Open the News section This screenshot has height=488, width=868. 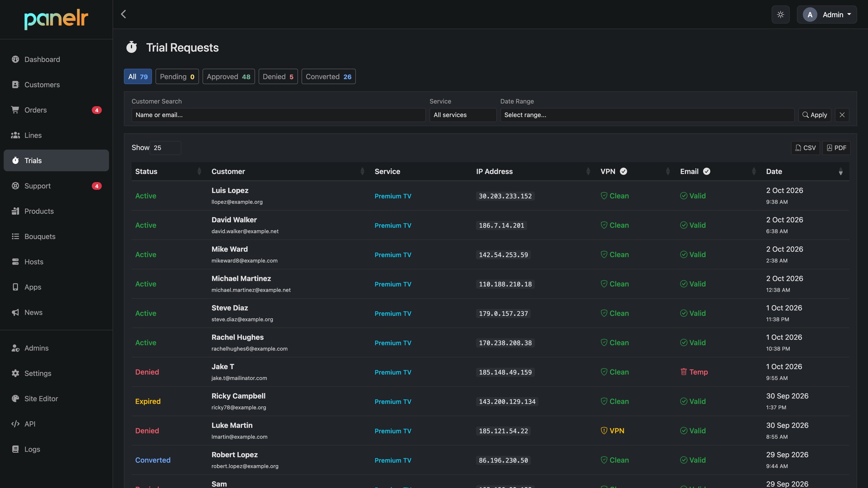coord(56,312)
